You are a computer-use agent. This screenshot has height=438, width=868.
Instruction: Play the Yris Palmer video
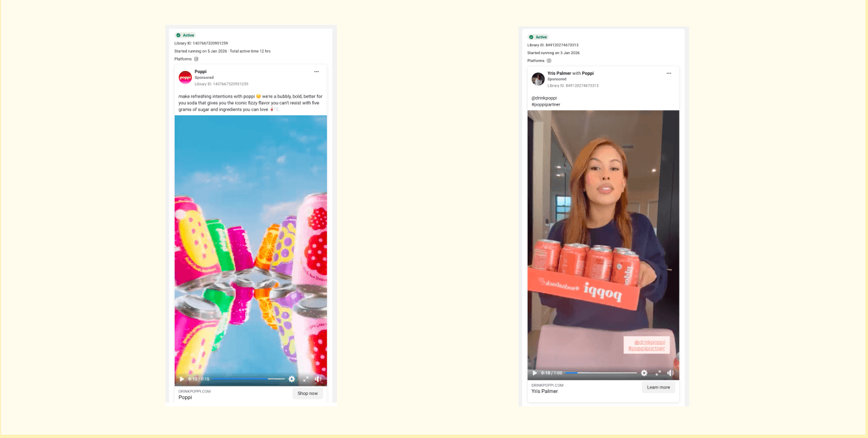535,373
